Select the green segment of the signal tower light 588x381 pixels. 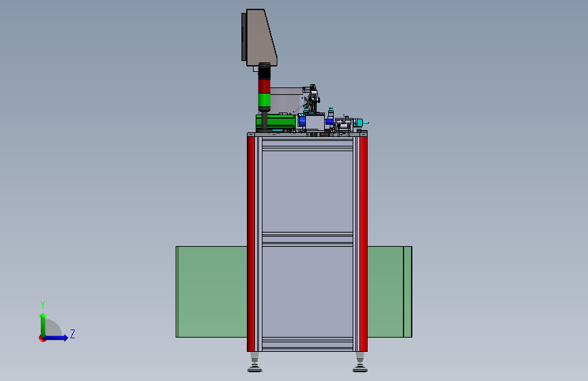tap(264, 100)
